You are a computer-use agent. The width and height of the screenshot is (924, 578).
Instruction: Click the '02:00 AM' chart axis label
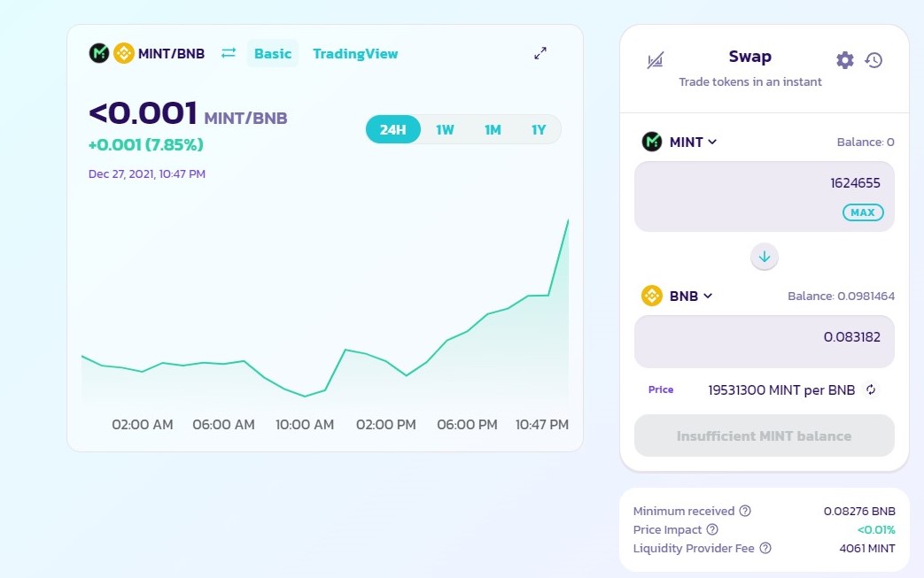click(143, 424)
